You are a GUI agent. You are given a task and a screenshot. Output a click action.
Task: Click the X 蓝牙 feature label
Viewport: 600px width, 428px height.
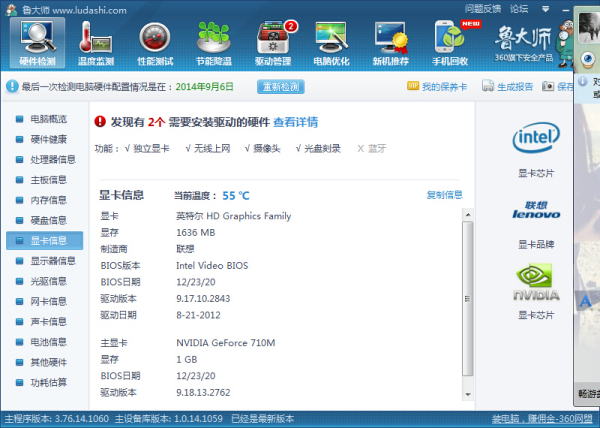click(372, 148)
